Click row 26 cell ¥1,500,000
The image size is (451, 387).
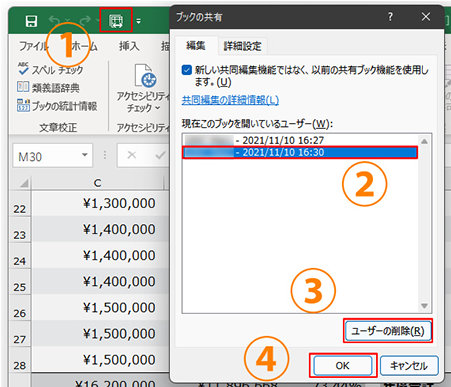(x=100, y=308)
